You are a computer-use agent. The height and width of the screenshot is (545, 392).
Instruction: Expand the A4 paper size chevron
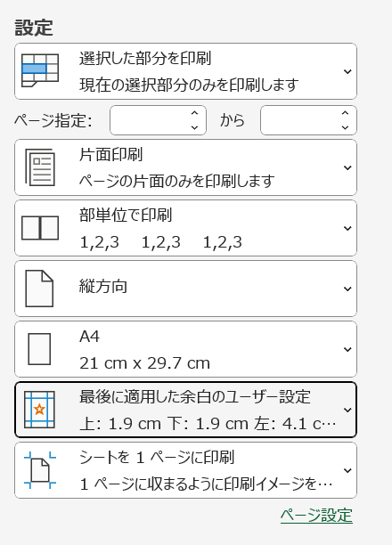coord(347,349)
